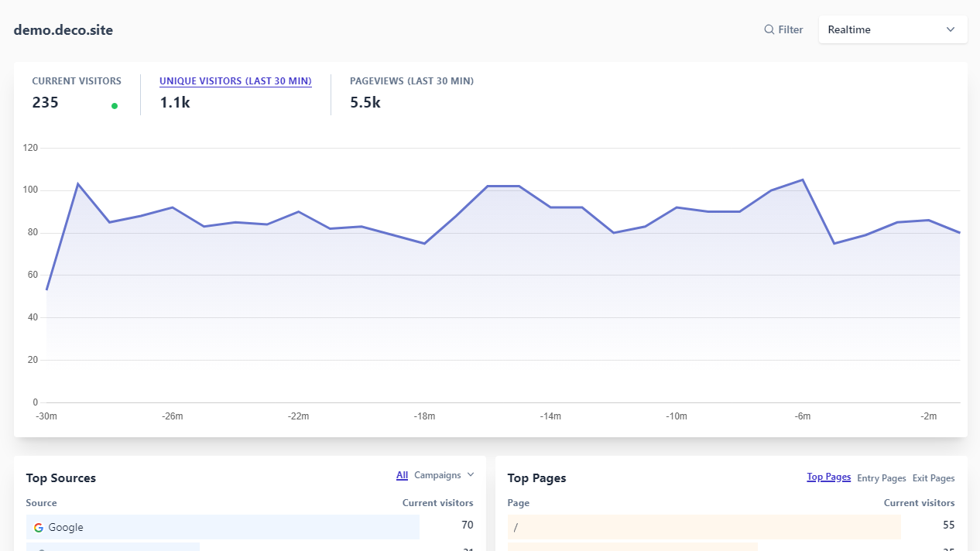This screenshot has height=551, width=980.
Task: Click the chart peak near -6m
Action: click(x=803, y=180)
